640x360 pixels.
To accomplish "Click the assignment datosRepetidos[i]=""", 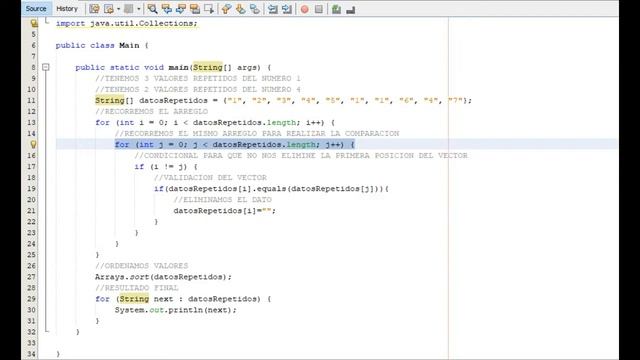I will (x=224, y=211).
